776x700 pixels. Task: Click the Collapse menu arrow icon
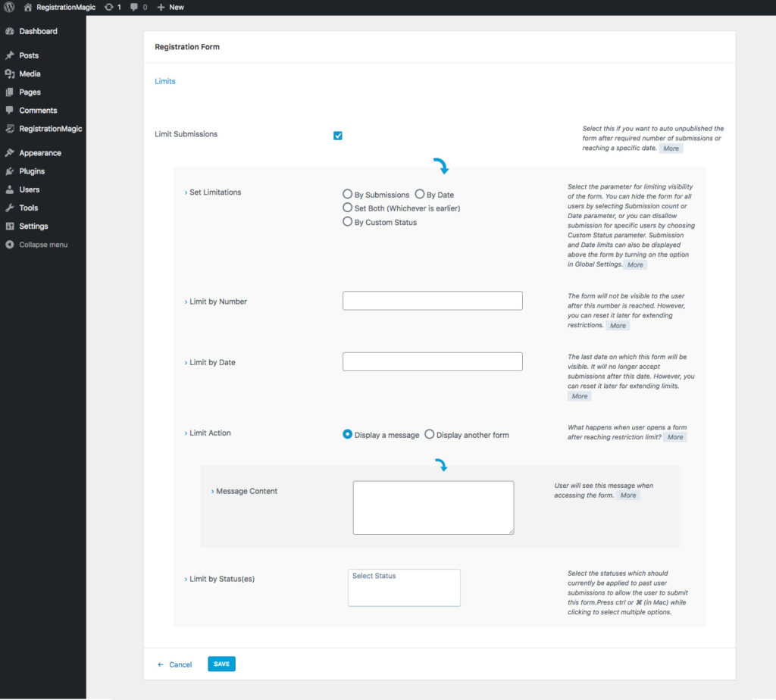click(9, 245)
